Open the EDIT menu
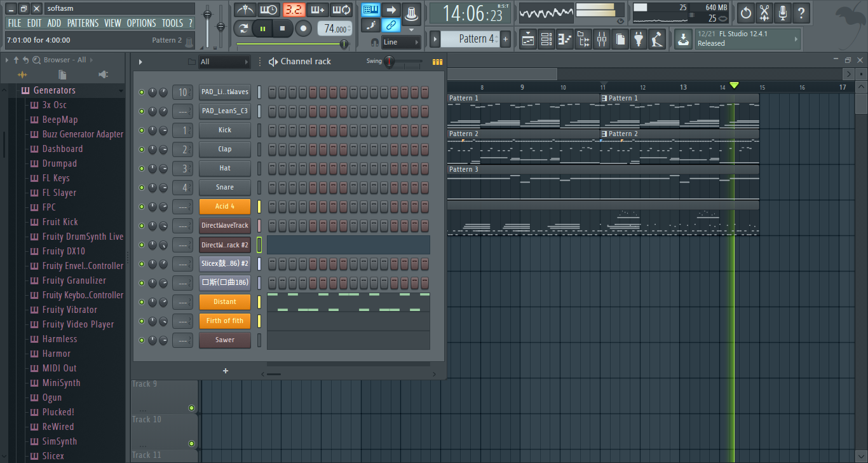The height and width of the screenshot is (463, 868). coord(34,23)
